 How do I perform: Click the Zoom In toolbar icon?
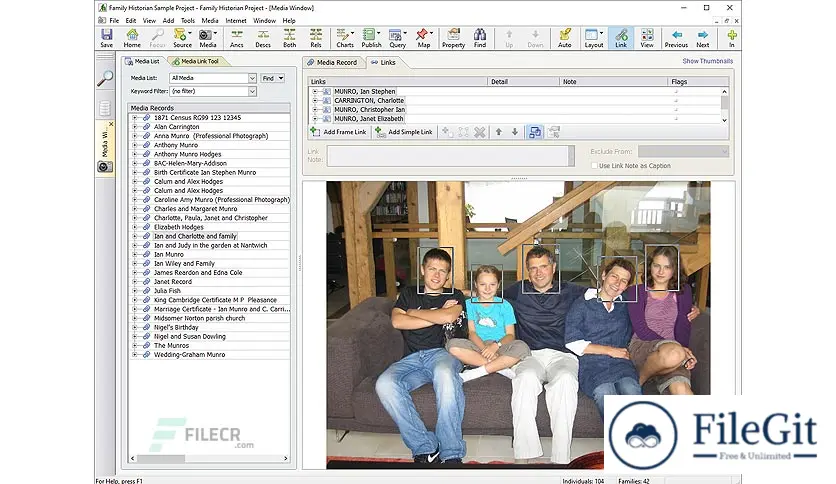732,38
